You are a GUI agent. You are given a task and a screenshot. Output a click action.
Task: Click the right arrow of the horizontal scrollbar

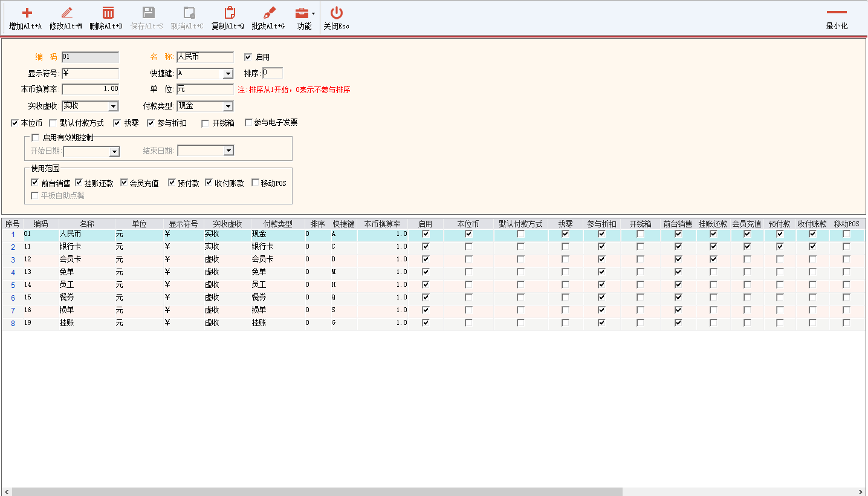click(861, 492)
